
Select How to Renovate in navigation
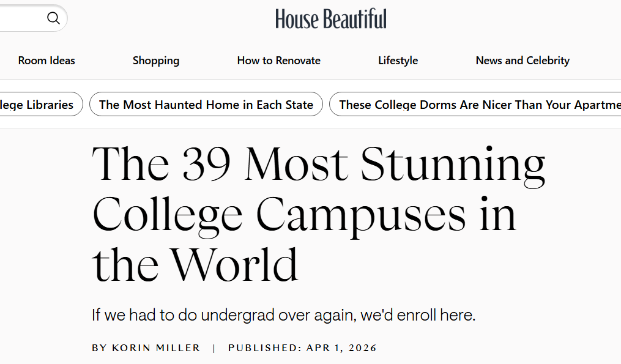tap(279, 61)
